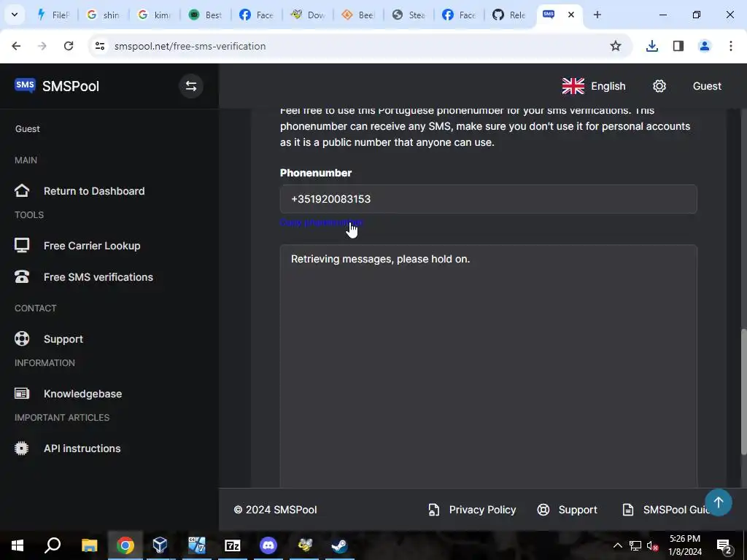This screenshot has width=747, height=560.
Task: Click the SMSPool logo icon
Action: point(25,86)
